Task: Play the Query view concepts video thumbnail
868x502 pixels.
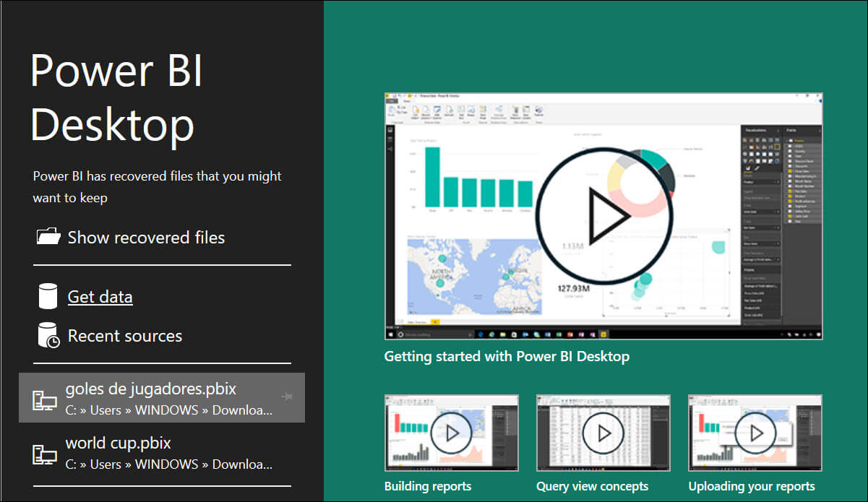Action: (603, 433)
